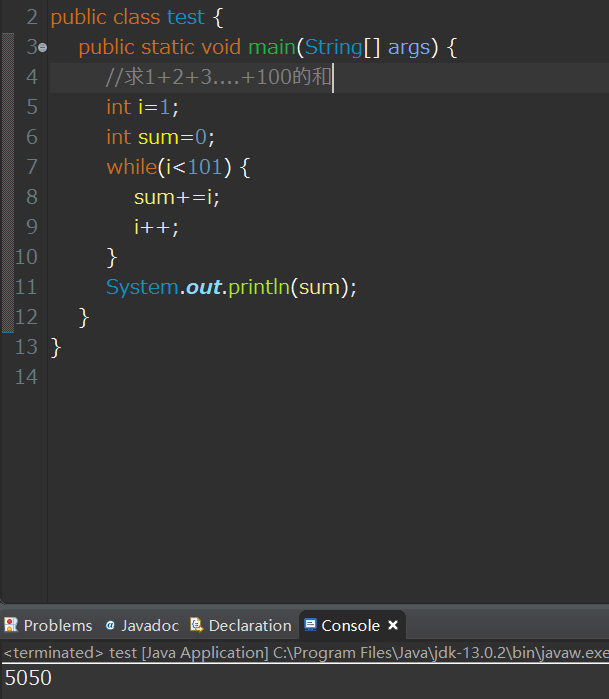Click the terminated test launch description
Image resolution: width=609 pixels, height=699 pixels.
click(306, 653)
